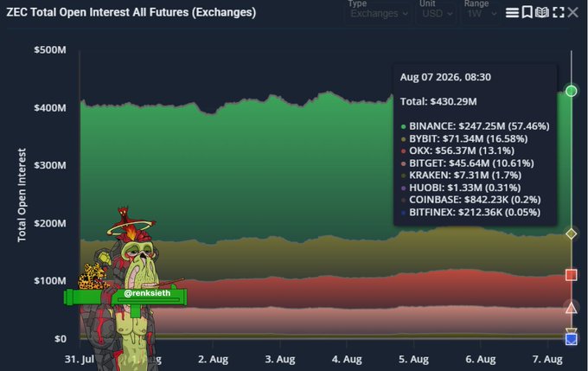Click the $200M y-axis label
The width and height of the screenshot is (588, 371).
coord(50,224)
